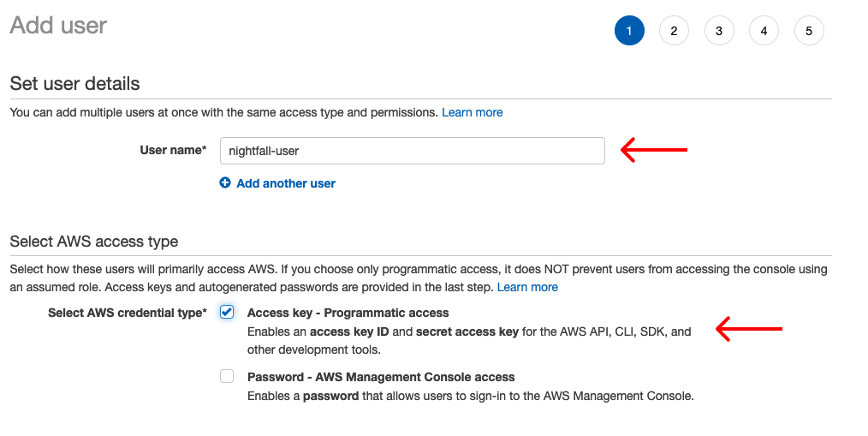Focus the User name text field
868x436 pixels.
tap(412, 151)
